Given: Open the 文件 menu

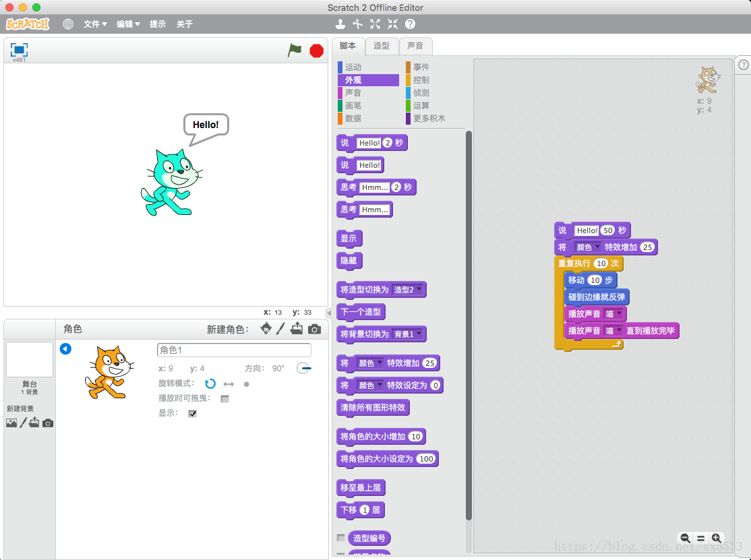Looking at the screenshot, I should click(95, 24).
